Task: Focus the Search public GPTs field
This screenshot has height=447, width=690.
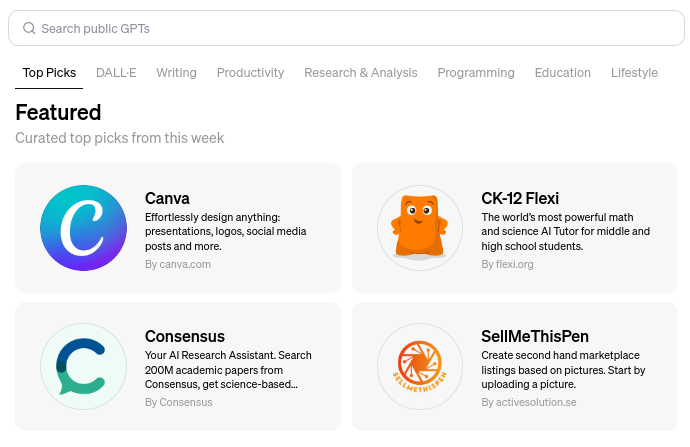Action: (346, 28)
